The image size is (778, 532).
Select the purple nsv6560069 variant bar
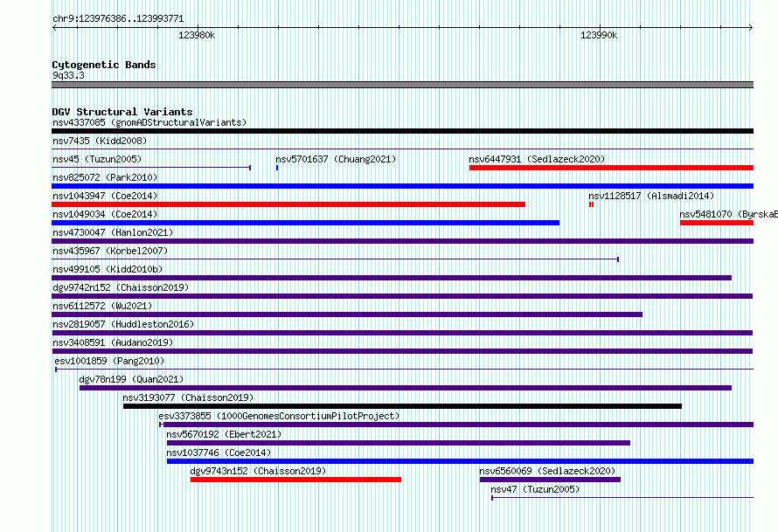coord(550,480)
